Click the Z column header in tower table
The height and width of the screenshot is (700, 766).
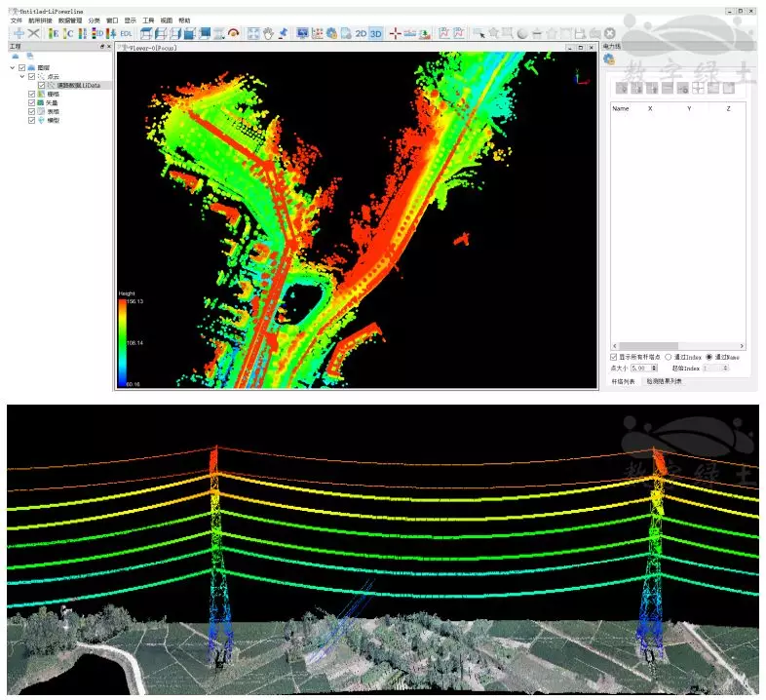pyautogui.click(x=728, y=108)
